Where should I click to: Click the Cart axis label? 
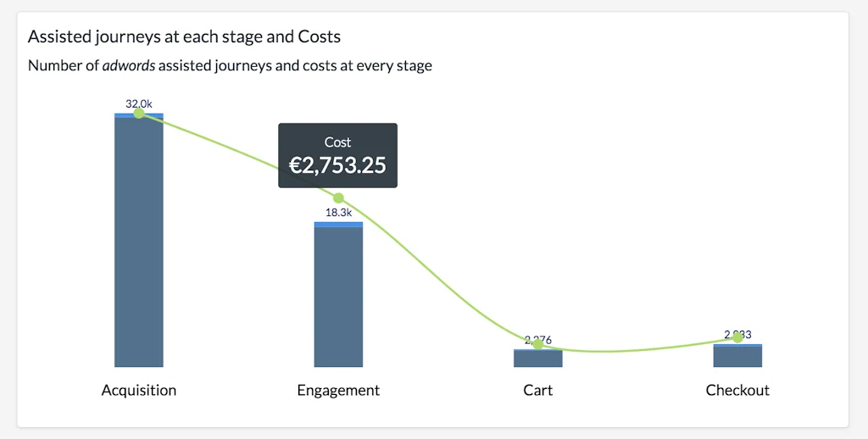click(x=538, y=391)
